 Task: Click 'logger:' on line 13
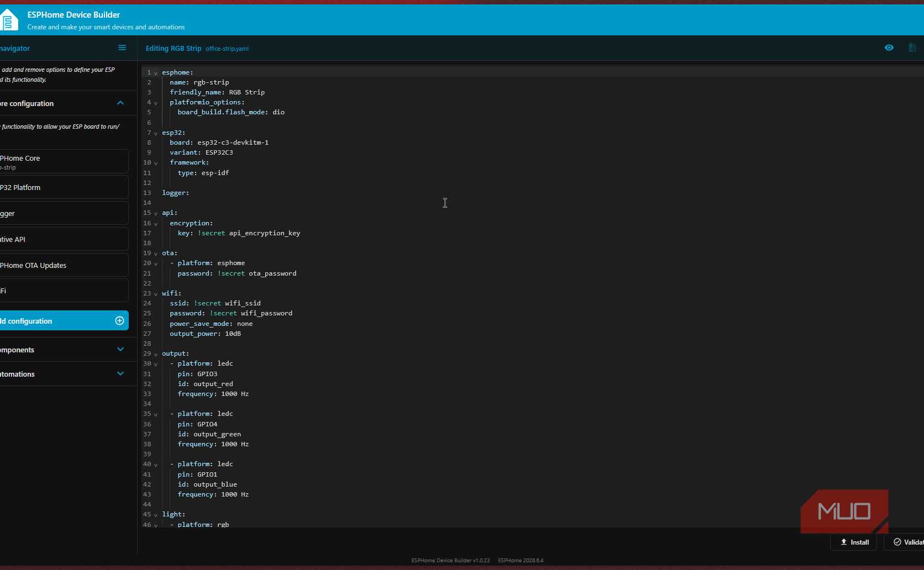[x=176, y=193]
